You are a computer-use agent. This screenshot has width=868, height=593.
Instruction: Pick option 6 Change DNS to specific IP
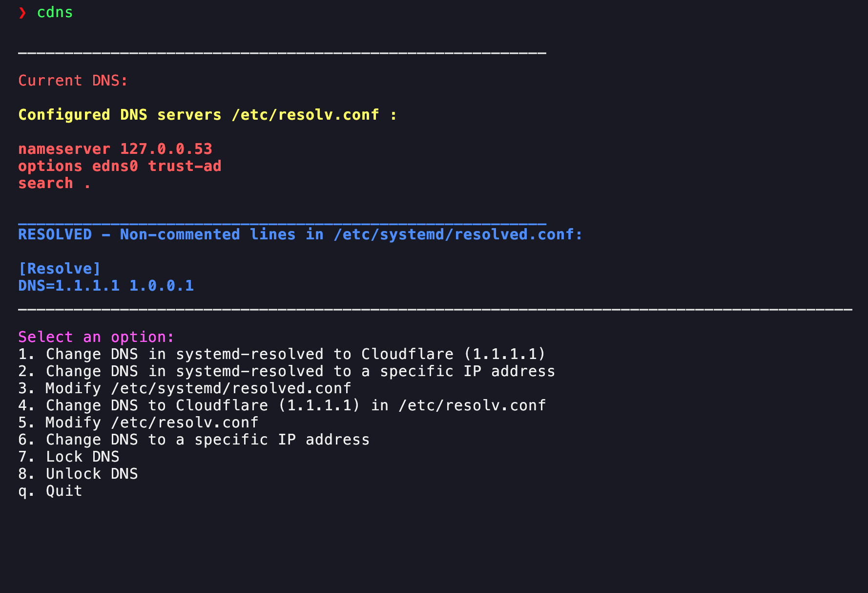coord(194,440)
